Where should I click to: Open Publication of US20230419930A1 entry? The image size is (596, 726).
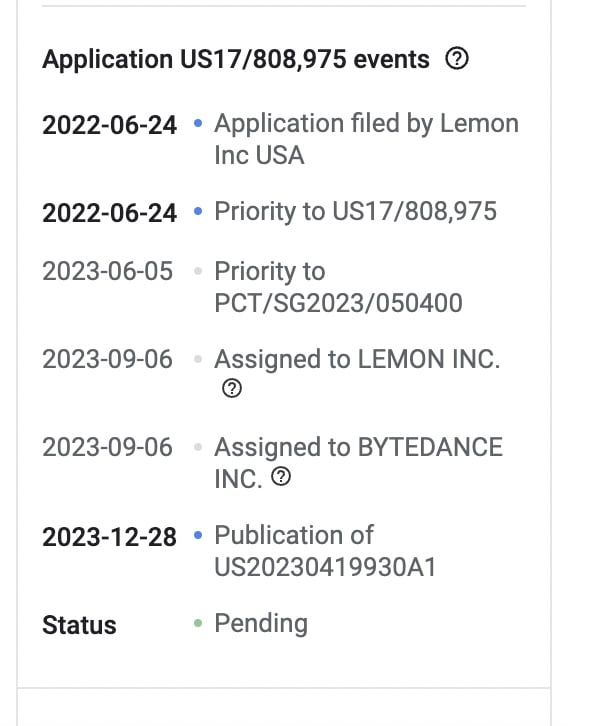(x=325, y=551)
